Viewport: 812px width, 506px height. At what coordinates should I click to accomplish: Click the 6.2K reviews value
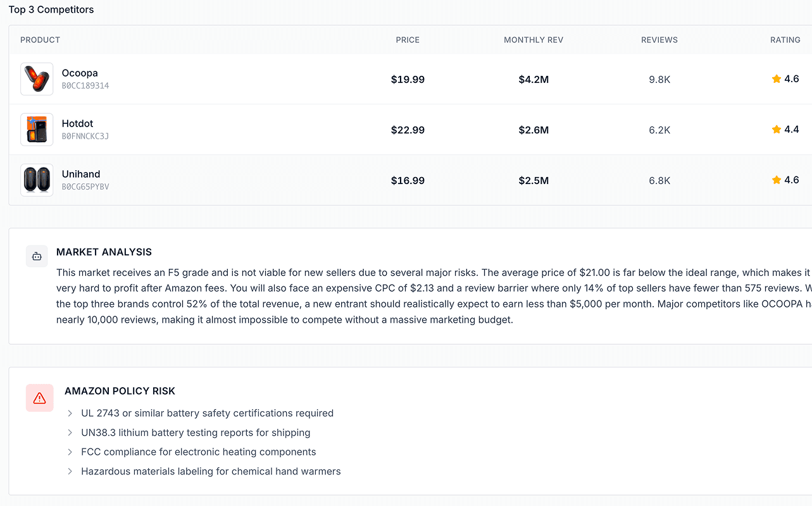click(x=659, y=130)
